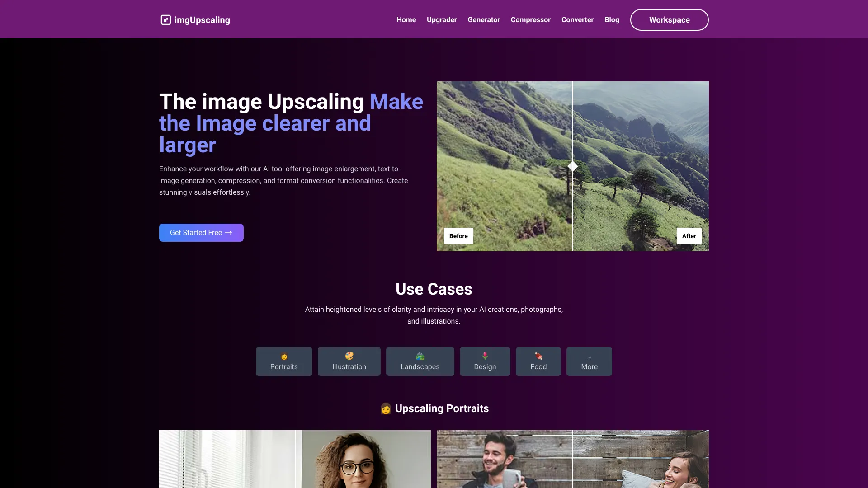This screenshot has height=488, width=868.
Task: Select the Generator tool icon
Action: (x=483, y=20)
